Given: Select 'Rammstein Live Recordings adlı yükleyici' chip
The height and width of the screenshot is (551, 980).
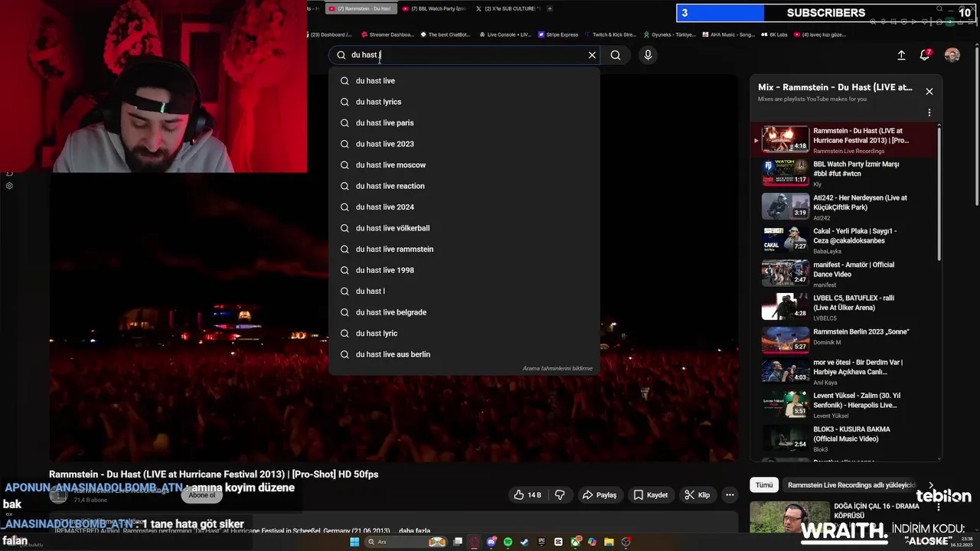Looking at the screenshot, I should pos(851,485).
